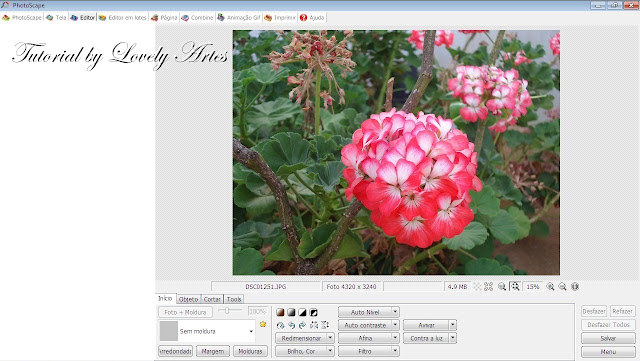Click the frame opacity slider handle
Screen dimensions: 640x361
click(x=227, y=311)
